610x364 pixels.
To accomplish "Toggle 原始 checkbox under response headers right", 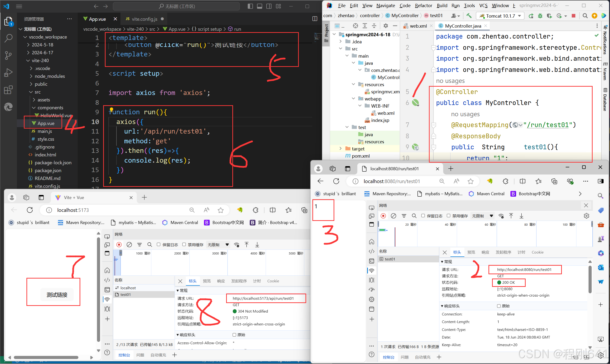I will click(x=499, y=306).
